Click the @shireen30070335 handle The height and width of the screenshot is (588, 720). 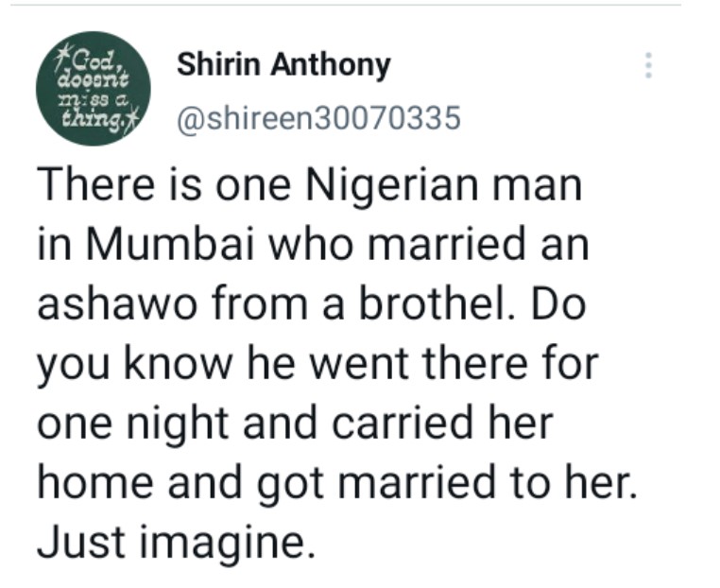318,118
